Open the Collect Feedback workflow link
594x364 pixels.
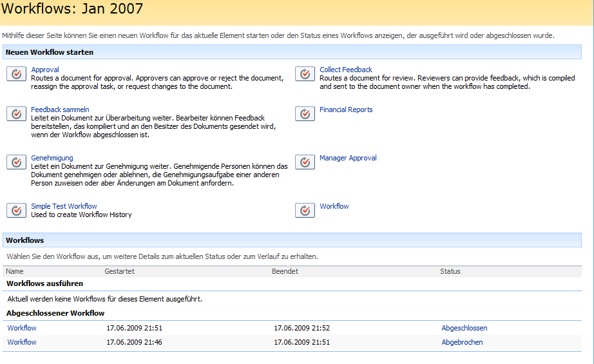(x=346, y=70)
